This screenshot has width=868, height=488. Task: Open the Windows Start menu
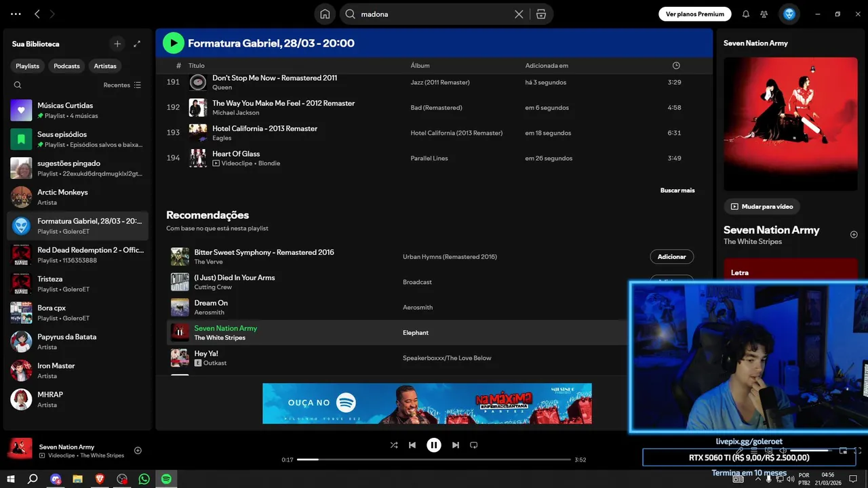tap(11, 479)
